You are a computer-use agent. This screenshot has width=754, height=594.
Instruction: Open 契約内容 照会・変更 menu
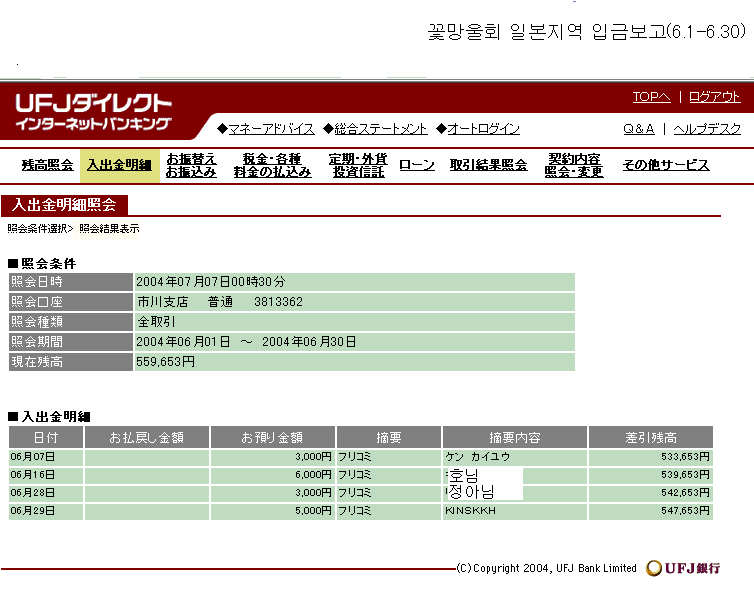pyautogui.click(x=574, y=165)
